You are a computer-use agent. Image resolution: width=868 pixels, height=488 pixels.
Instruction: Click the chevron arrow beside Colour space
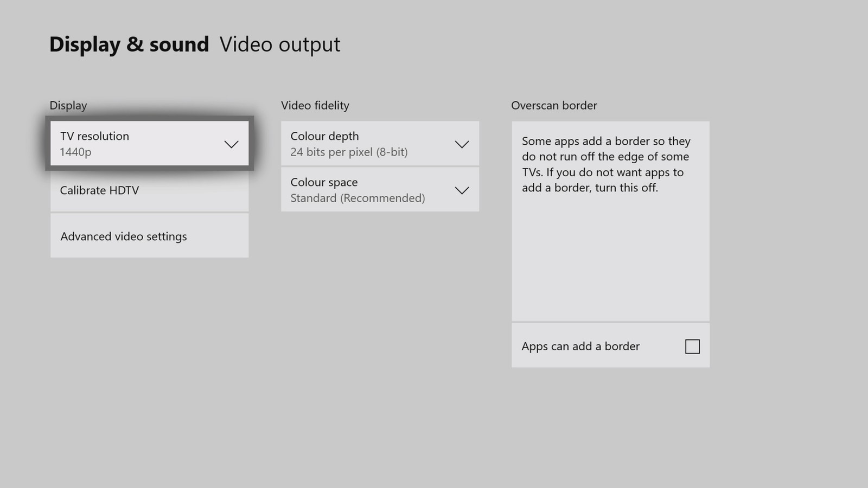[462, 190]
